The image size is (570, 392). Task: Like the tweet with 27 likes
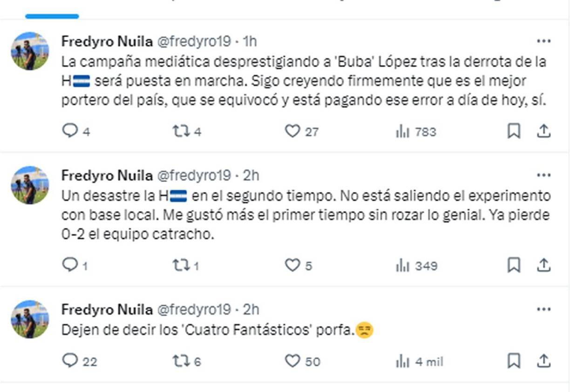click(293, 132)
